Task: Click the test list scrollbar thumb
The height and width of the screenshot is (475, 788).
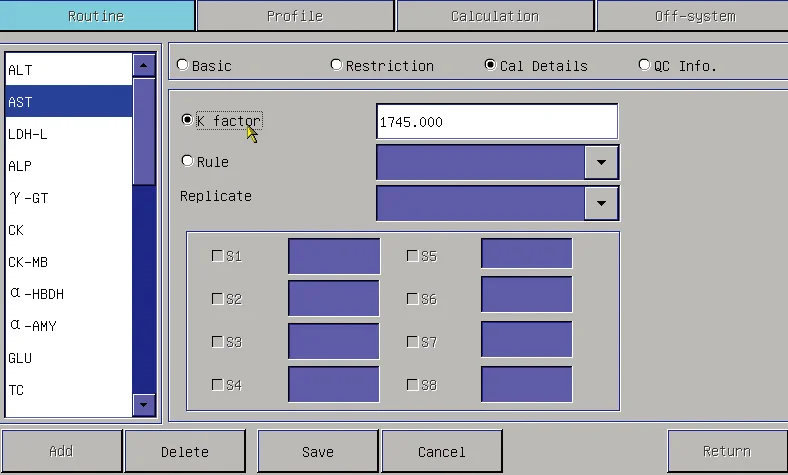Action: [x=144, y=131]
